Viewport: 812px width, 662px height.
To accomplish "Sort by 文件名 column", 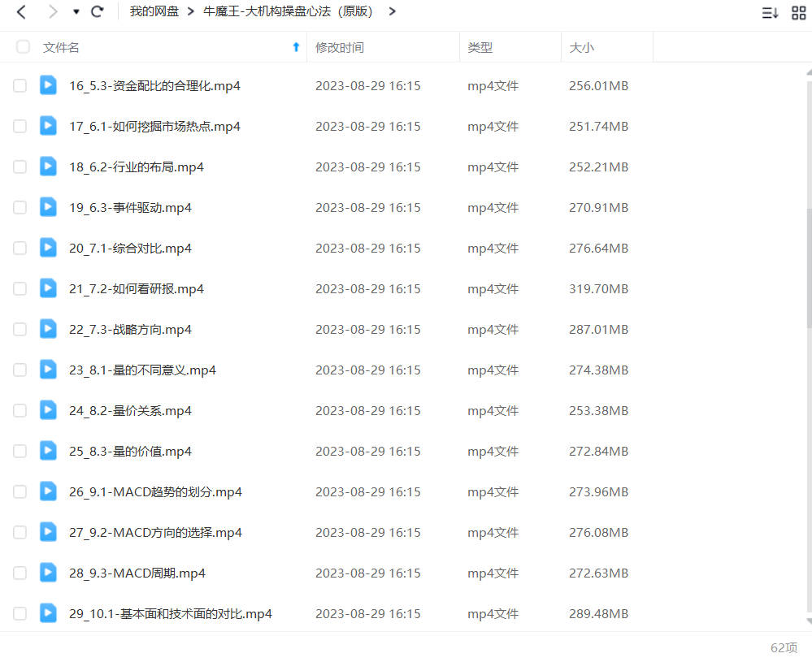I will click(x=61, y=48).
